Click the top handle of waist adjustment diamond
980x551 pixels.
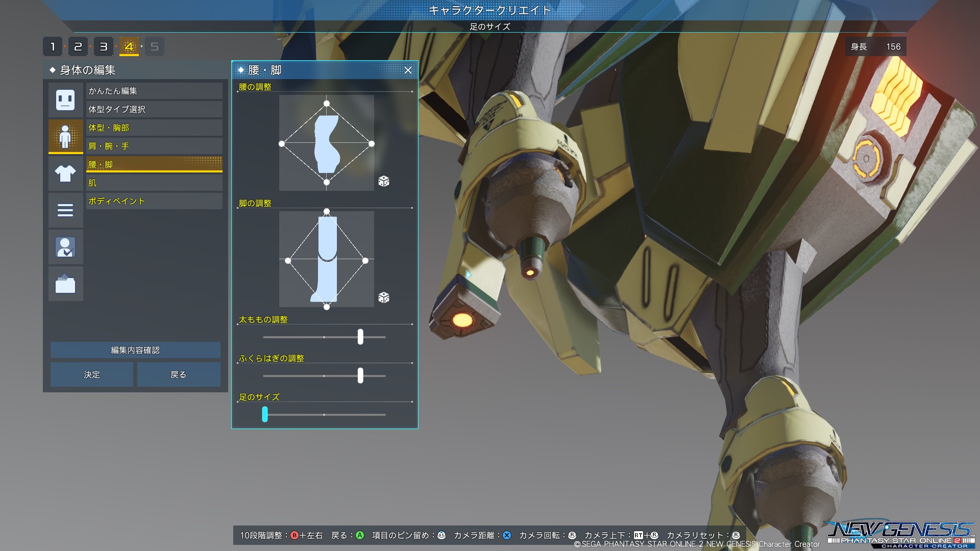pos(327,104)
